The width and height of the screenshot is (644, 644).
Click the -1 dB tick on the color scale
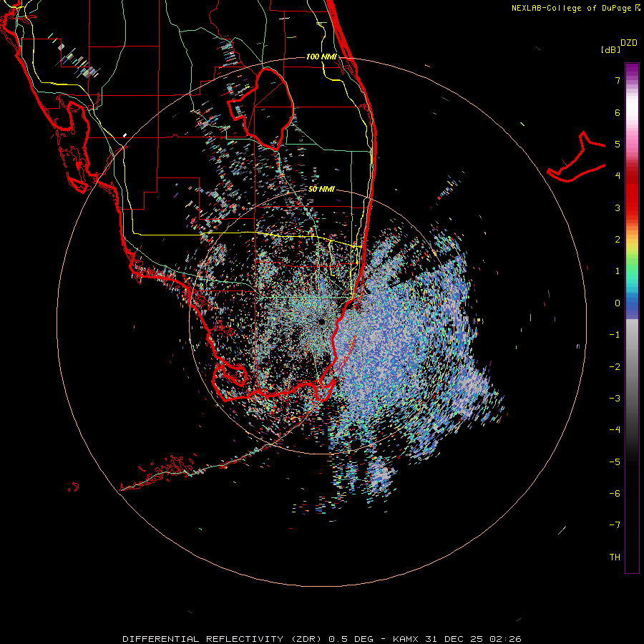(x=615, y=335)
